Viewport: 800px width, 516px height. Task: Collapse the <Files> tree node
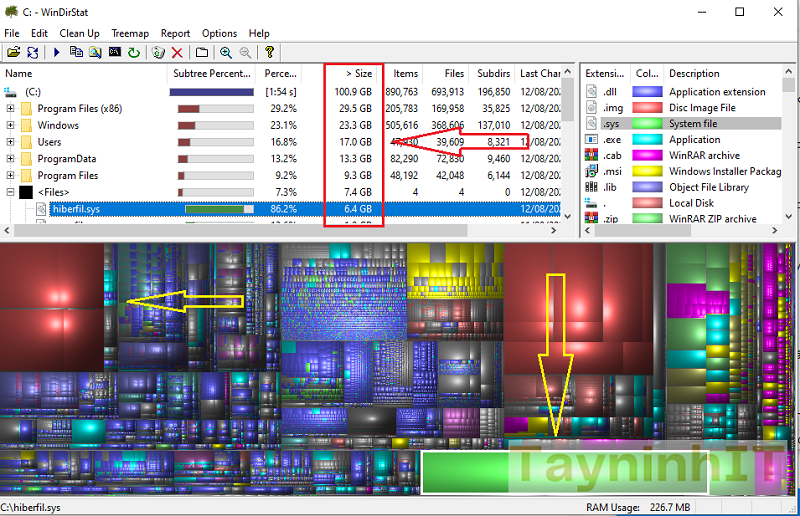[x=11, y=192]
